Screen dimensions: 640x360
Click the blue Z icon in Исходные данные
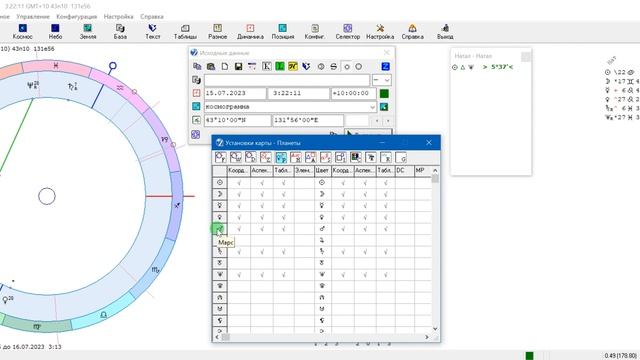[x=385, y=67]
